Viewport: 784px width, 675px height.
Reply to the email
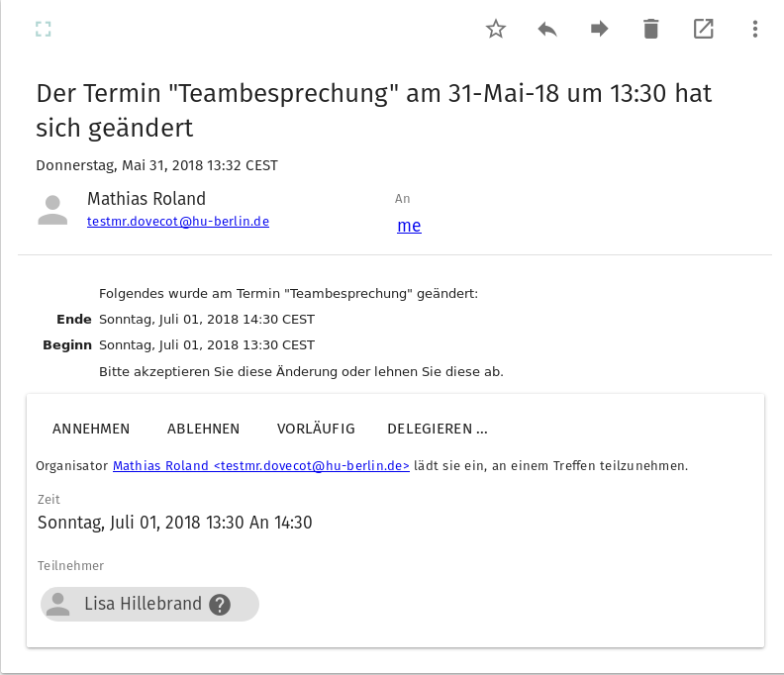tap(547, 29)
